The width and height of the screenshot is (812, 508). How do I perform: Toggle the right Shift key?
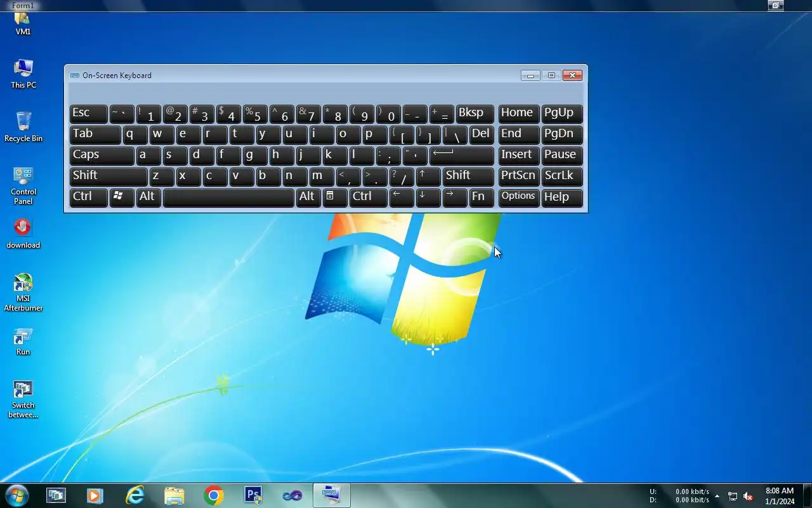click(468, 177)
